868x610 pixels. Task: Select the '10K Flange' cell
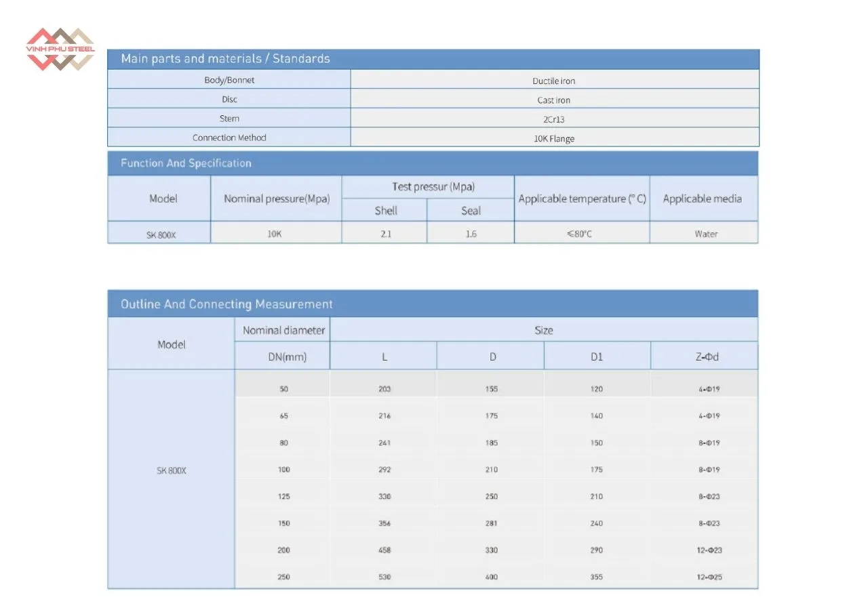pyautogui.click(x=553, y=139)
